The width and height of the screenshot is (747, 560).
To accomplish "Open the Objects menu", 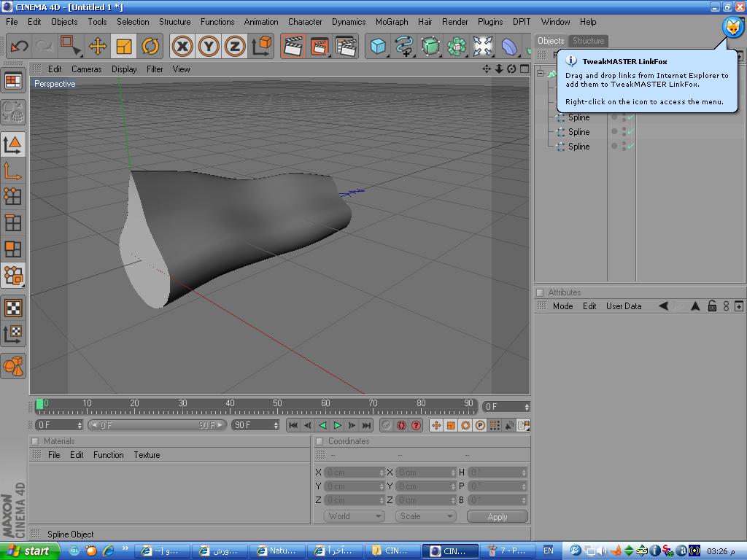I will pos(64,22).
